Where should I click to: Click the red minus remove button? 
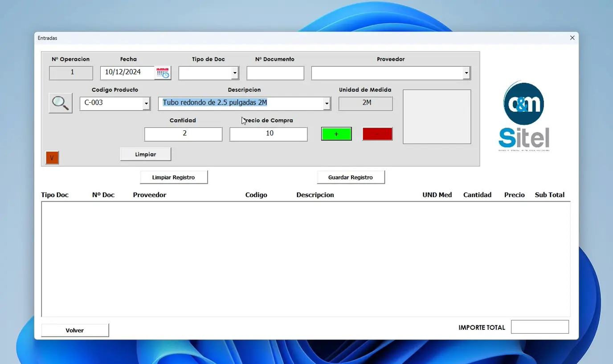(377, 134)
